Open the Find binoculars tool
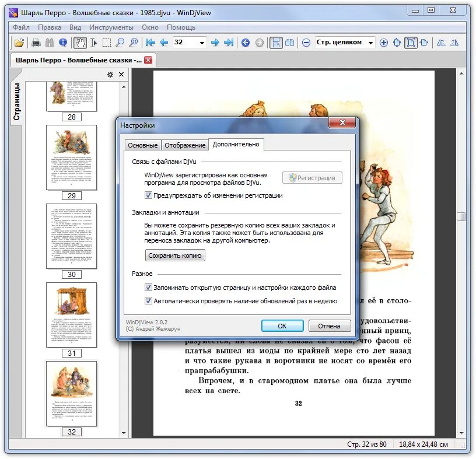Image resolution: width=476 pixels, height=459 pixels. [x=50, y=43]
